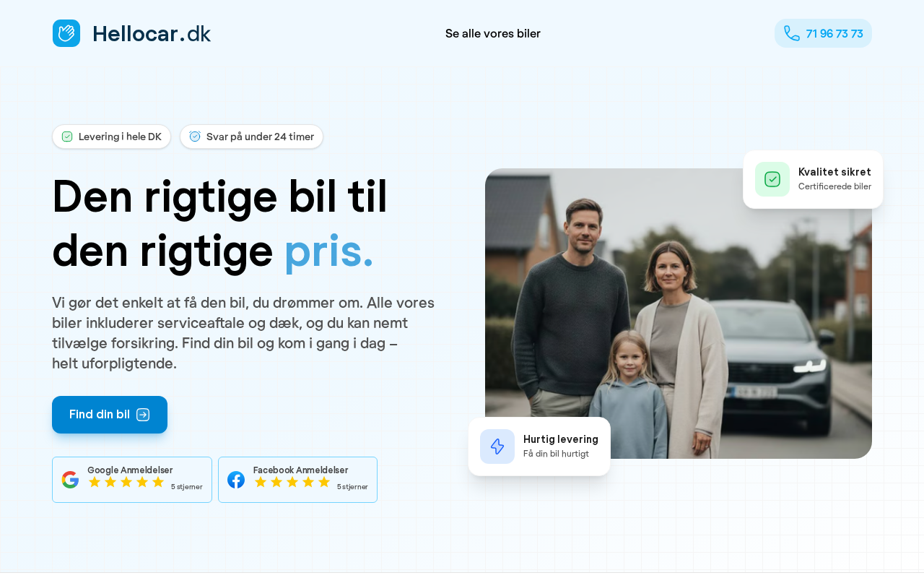The height and width of the screenshot is (578, 924).
Task: Click the lightning bolt icon in 'Hurtig levering'
Action: 497,447
